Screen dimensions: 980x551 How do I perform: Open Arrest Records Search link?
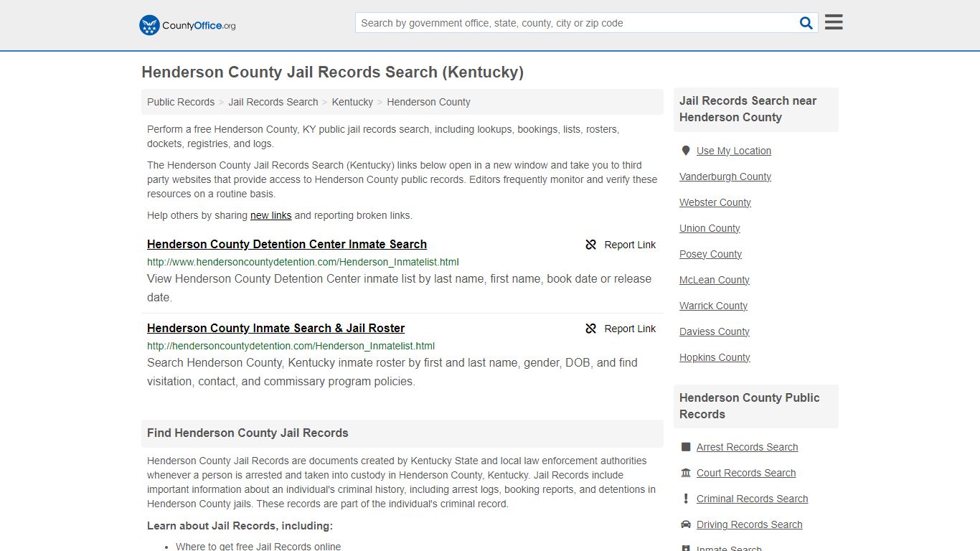click(747, 447)
